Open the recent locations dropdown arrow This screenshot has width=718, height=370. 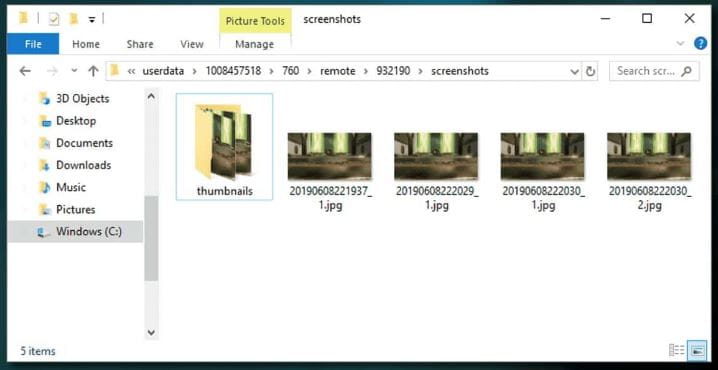74,71
